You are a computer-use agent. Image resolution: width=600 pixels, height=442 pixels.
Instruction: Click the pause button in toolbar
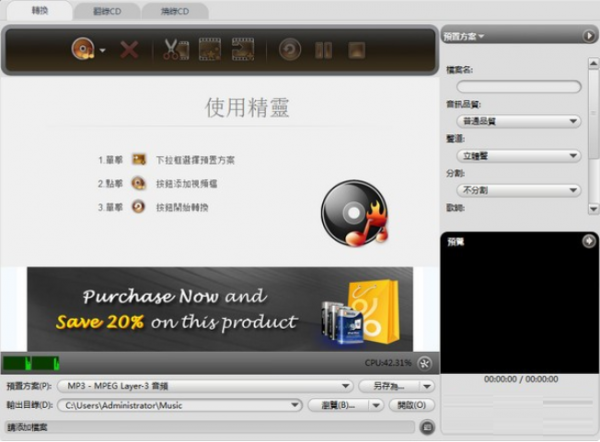click(323, 50)
